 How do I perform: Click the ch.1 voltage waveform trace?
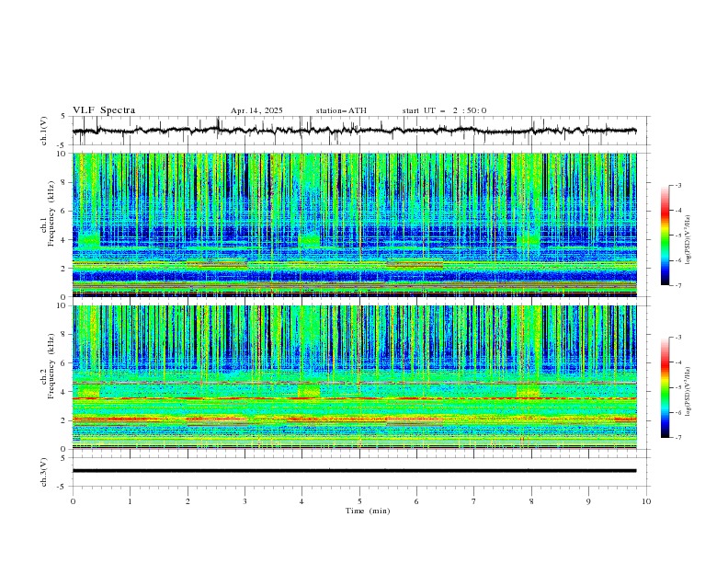point(354,131)
